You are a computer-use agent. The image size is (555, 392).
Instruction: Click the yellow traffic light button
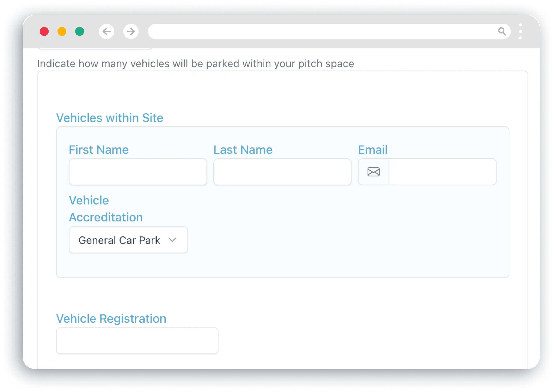tap(62, 31)
